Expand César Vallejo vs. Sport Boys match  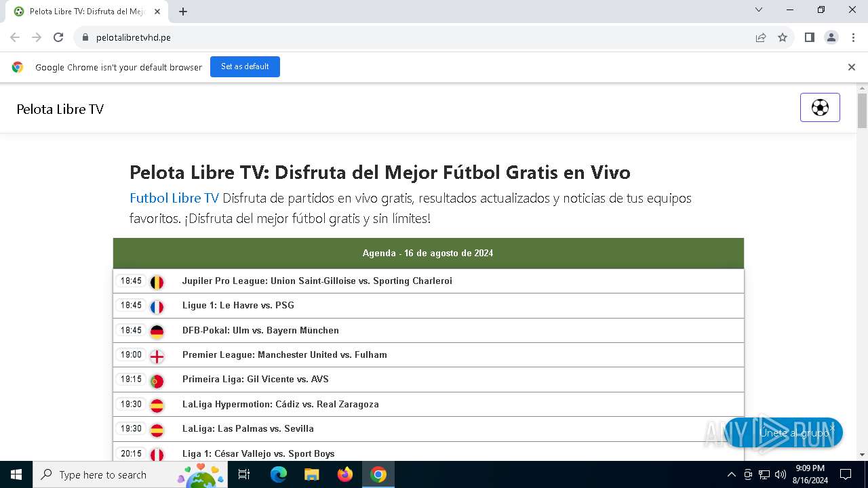click(x=429, y=451)
